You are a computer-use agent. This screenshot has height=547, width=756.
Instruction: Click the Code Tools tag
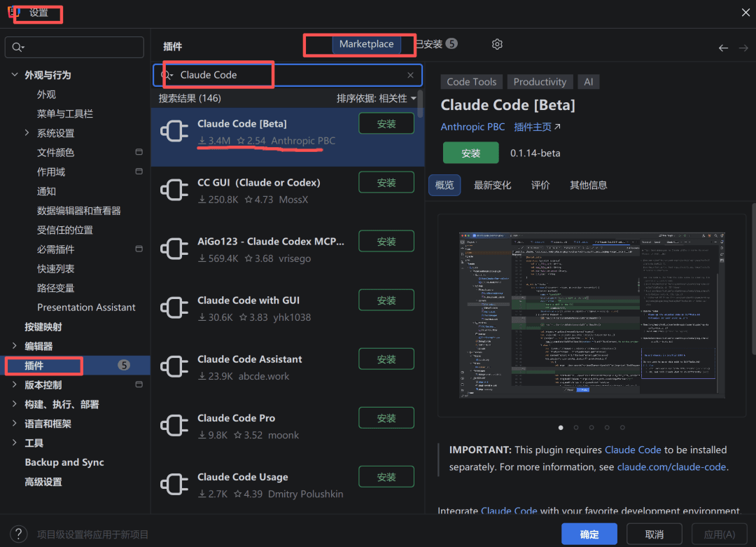click(472, 82)
